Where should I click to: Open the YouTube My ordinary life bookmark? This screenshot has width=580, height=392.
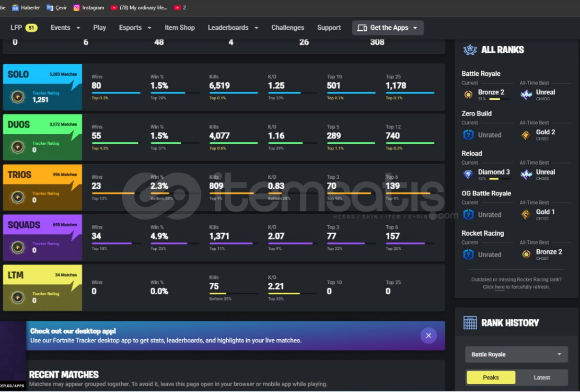click(140, 7)
